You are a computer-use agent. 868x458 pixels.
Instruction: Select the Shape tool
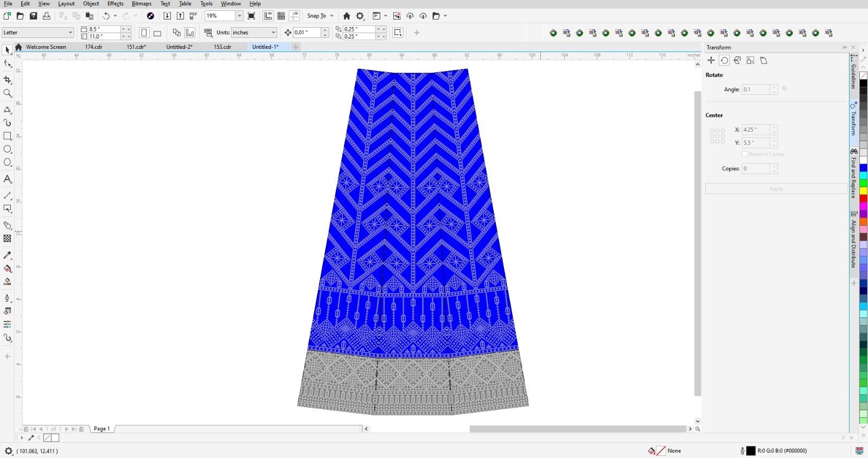[8, 64]
